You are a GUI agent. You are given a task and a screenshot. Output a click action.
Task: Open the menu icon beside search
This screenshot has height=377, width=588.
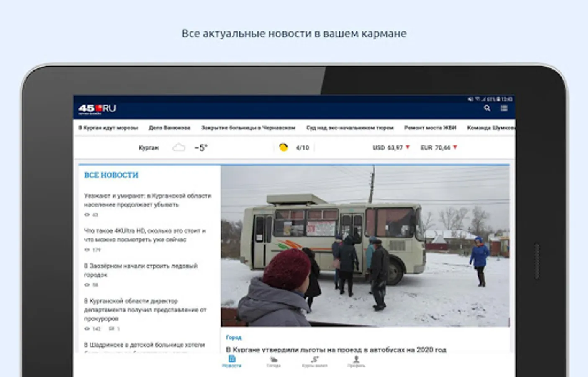pos(504,108)
